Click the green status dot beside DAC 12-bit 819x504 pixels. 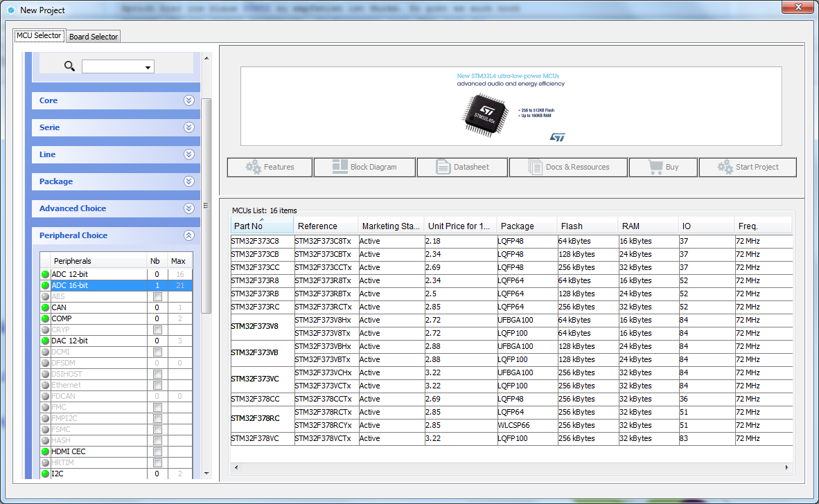46,341
